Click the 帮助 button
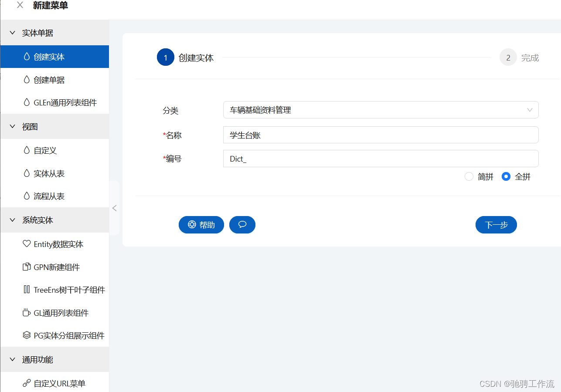 (x=201, y=225)
